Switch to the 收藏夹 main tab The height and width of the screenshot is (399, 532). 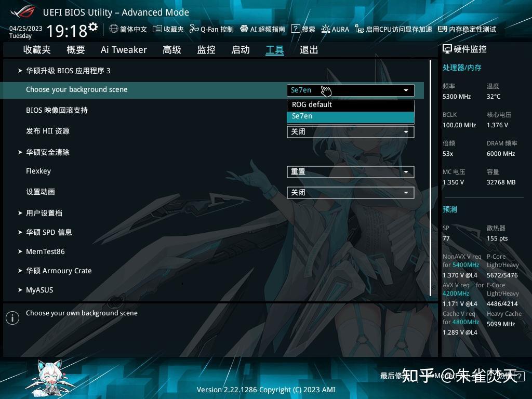37,50
